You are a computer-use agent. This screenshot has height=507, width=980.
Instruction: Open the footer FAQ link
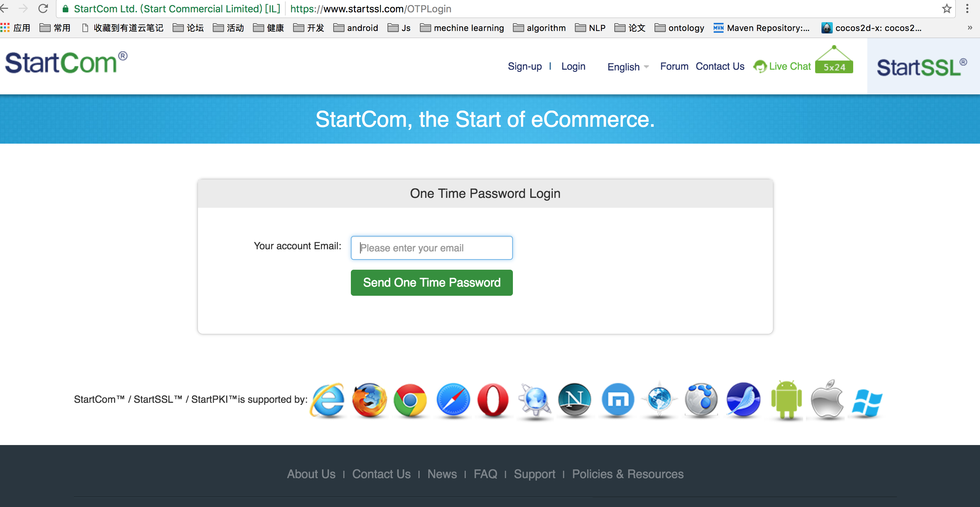[x=485, y=474]
